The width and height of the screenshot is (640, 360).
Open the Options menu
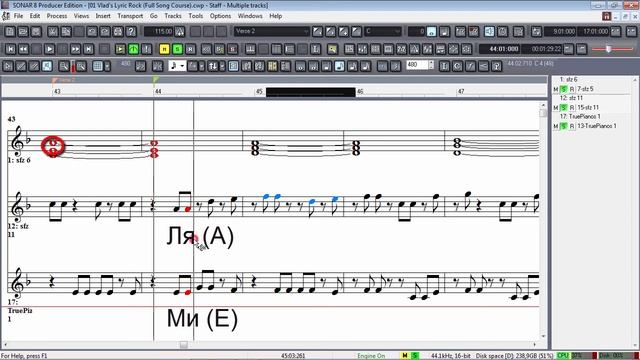point(220,16)
